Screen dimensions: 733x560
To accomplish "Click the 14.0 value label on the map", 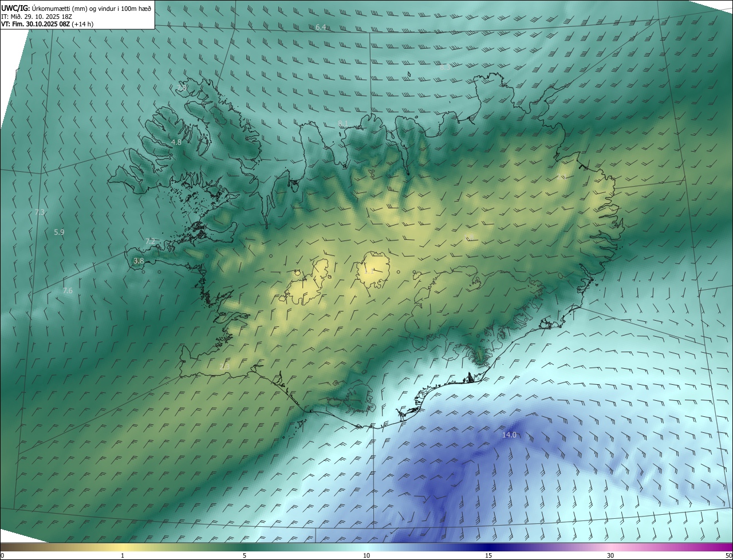I will coord(509,435).
